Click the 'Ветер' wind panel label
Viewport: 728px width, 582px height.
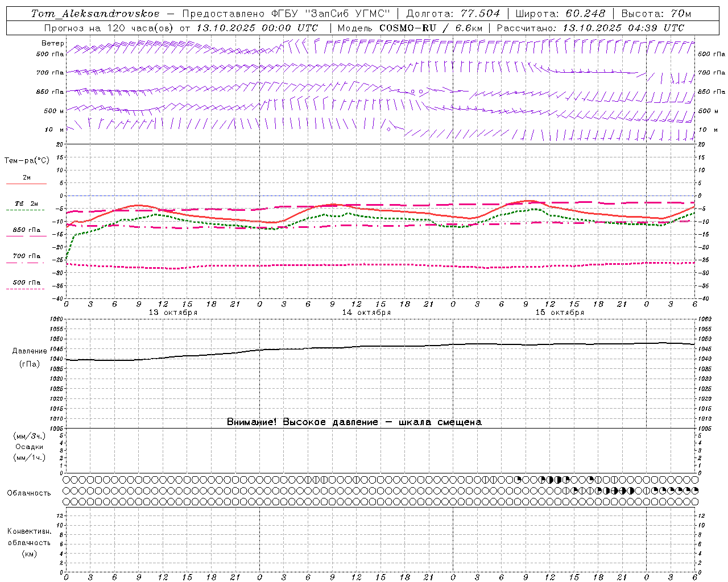(x=53, y=43)
